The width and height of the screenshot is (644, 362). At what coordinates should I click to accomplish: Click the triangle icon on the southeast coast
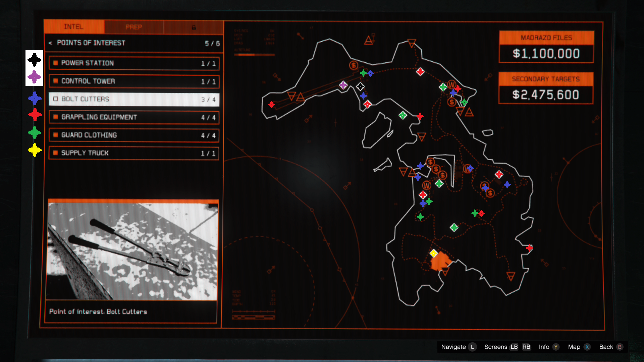coord(511,277)
